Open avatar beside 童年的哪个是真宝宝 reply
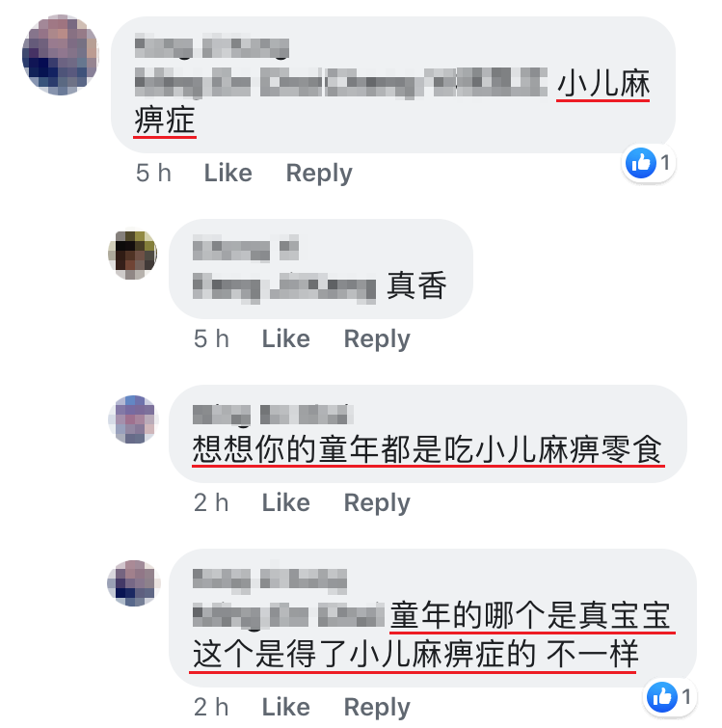722x728 pixels. point(134,583)
